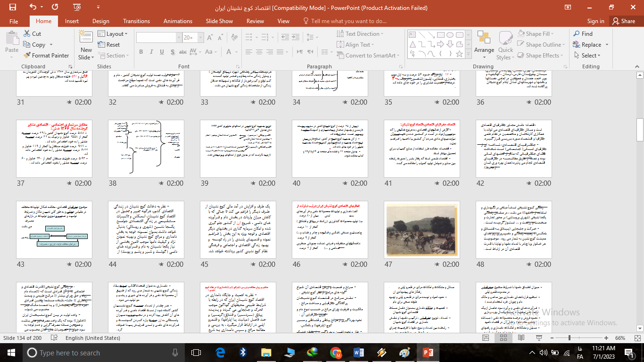Switch to the Transitions tab
The width and height of the screenshot is (644, 362).
point(136,21)
